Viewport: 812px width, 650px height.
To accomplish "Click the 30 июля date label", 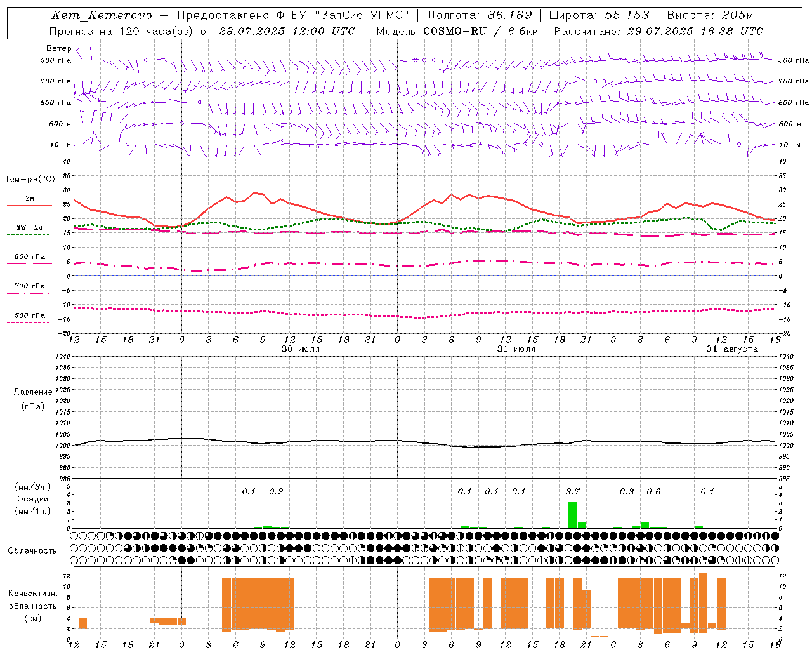I will [x=301, y=349].
